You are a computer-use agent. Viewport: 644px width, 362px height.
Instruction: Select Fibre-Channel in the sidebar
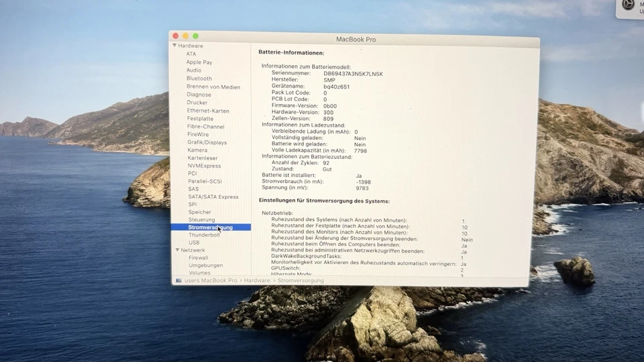[x=206, y=127]
